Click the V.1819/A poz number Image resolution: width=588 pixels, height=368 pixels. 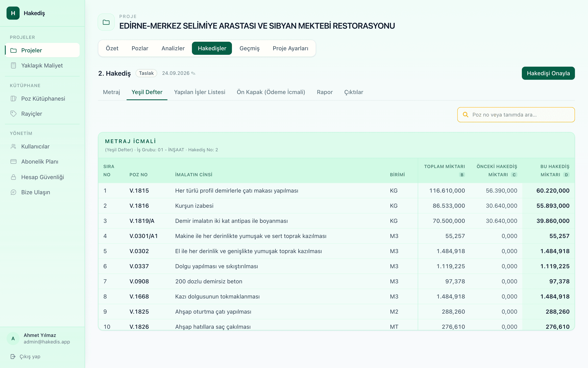[142, 221]
